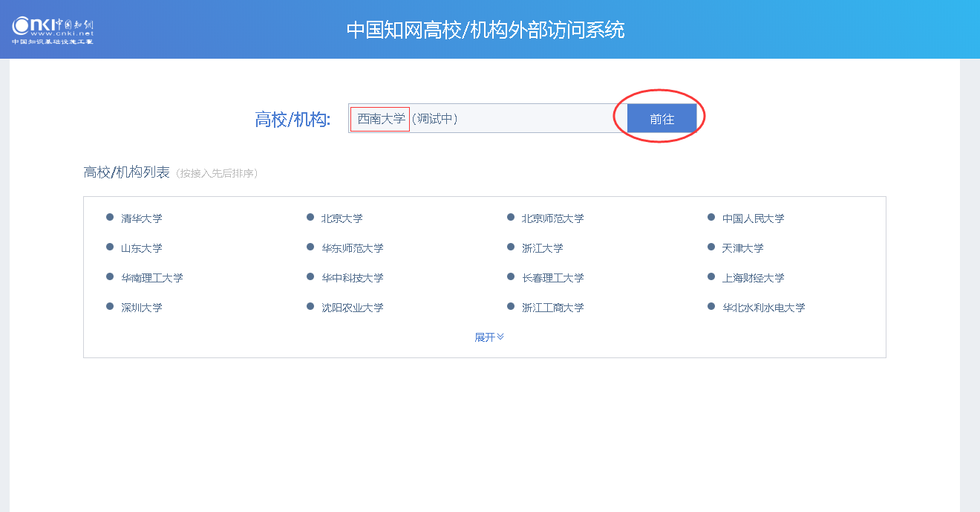Open the 浙江大学 link
Screen dimensions: 980x512
coord(542,248)
